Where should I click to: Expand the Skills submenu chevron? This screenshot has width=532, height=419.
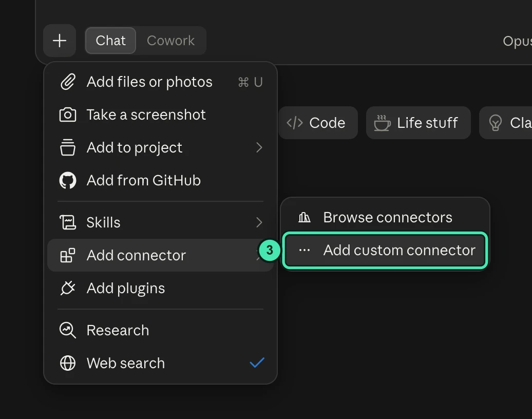(x=259, y=222)
